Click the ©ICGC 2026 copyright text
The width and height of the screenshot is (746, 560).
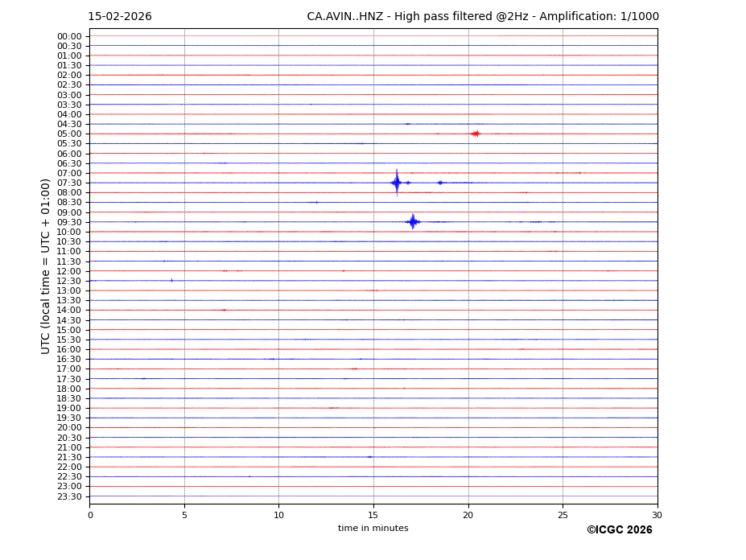619,530
